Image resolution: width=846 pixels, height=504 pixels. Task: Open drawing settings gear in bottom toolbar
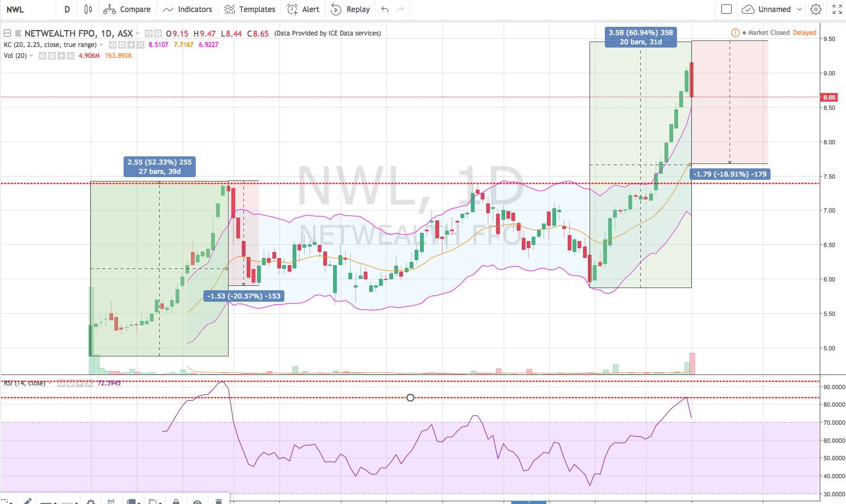91,501
